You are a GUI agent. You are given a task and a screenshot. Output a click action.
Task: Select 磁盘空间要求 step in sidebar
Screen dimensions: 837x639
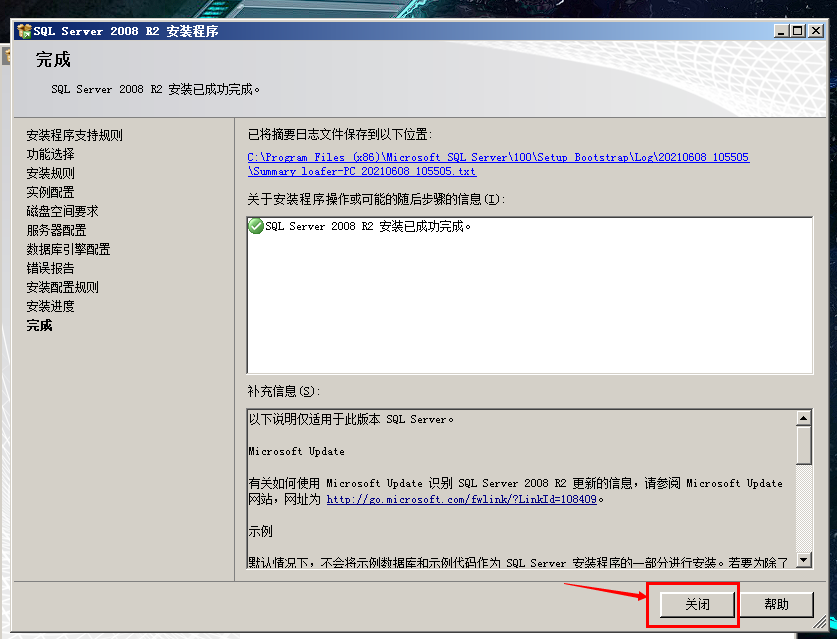(x=62, y=211)
